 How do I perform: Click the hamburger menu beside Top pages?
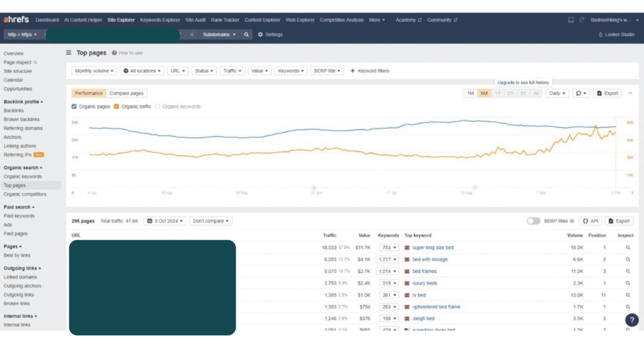tap(69, 53)
